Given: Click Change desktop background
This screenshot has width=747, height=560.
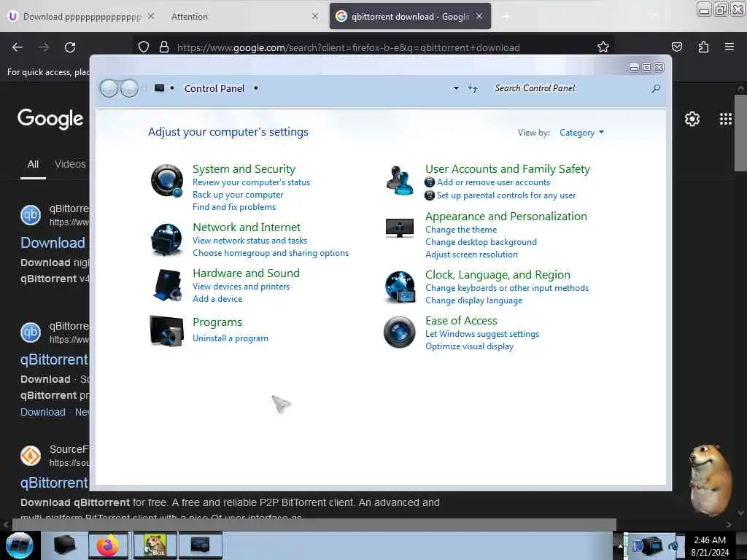Looking at the screenshot, I should point(481,242).
